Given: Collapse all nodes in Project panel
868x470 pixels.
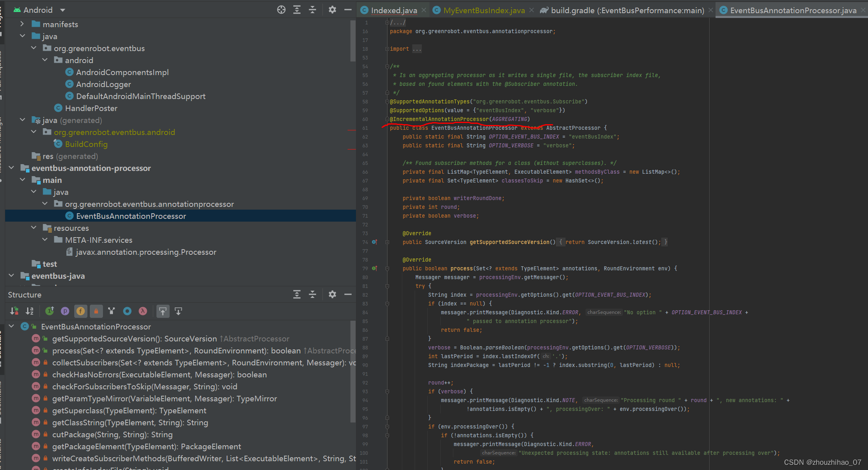Looking at the screenshot, I should pyautogui.click(x=312, y=10).
